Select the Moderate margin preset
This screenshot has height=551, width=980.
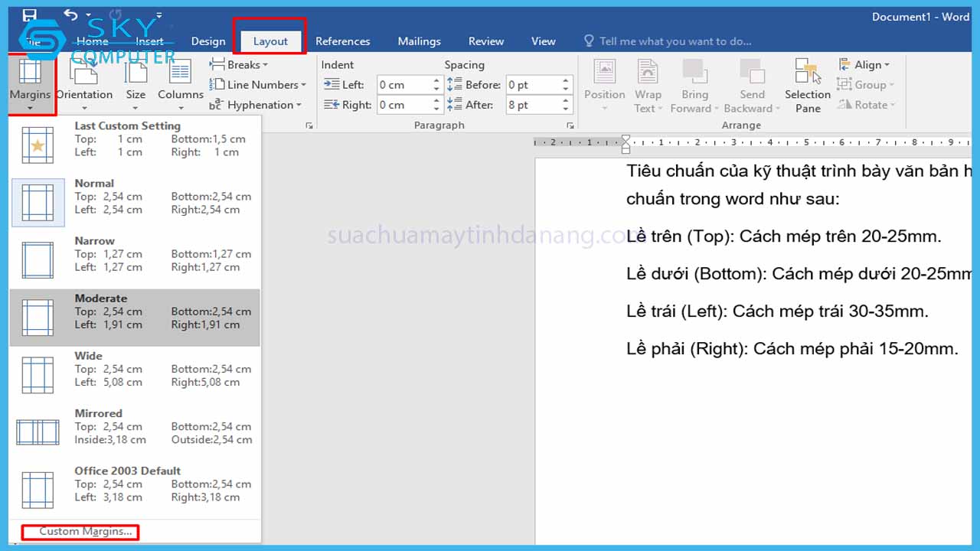[135, 317]
